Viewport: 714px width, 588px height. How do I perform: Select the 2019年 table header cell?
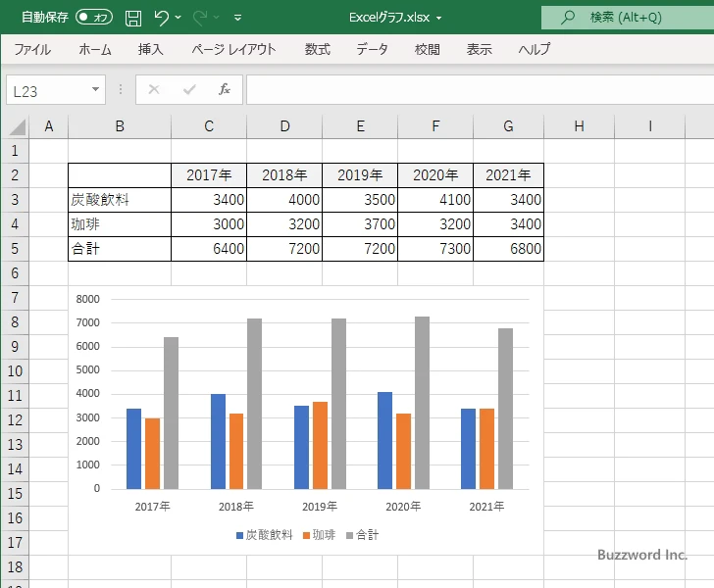pos(360,175)
